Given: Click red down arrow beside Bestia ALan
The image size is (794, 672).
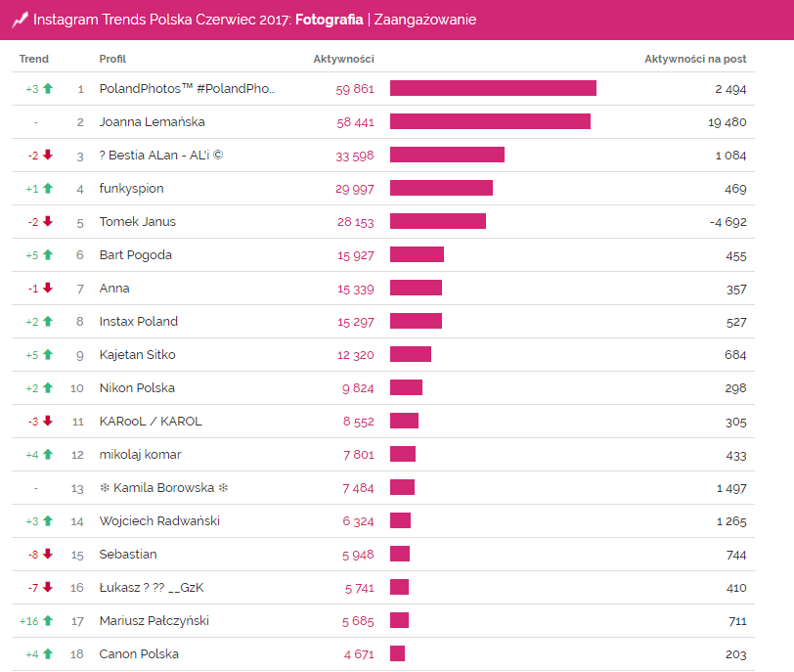Looking at the screenshot, I should (47, 156).
